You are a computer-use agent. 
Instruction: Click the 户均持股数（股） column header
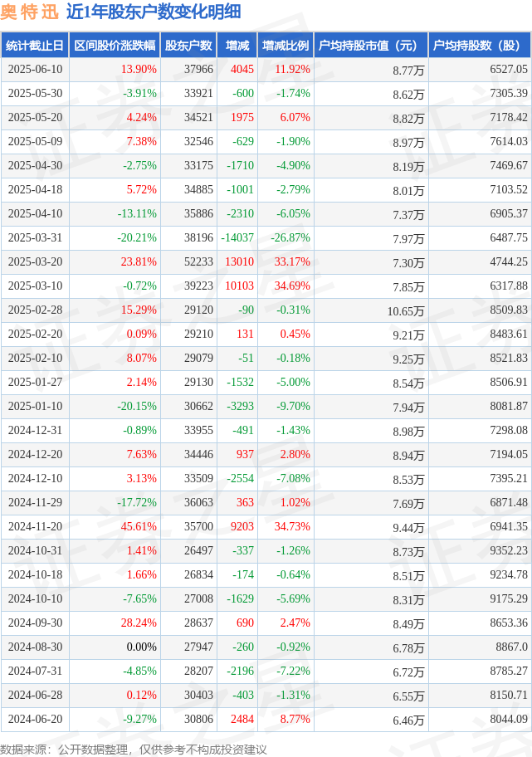click(x=480, y=46)
